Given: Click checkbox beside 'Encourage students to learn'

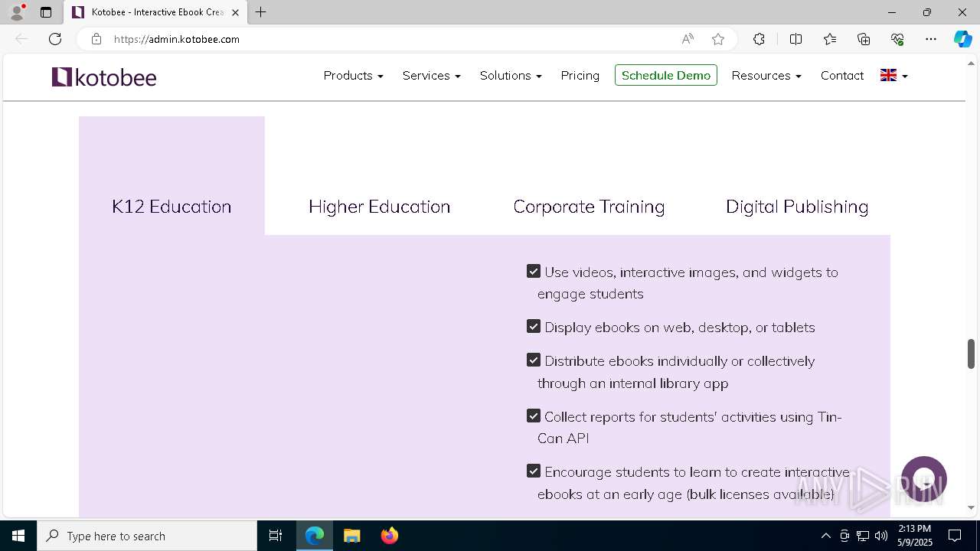Looking at the screenshot, I should tap(534, 471).
